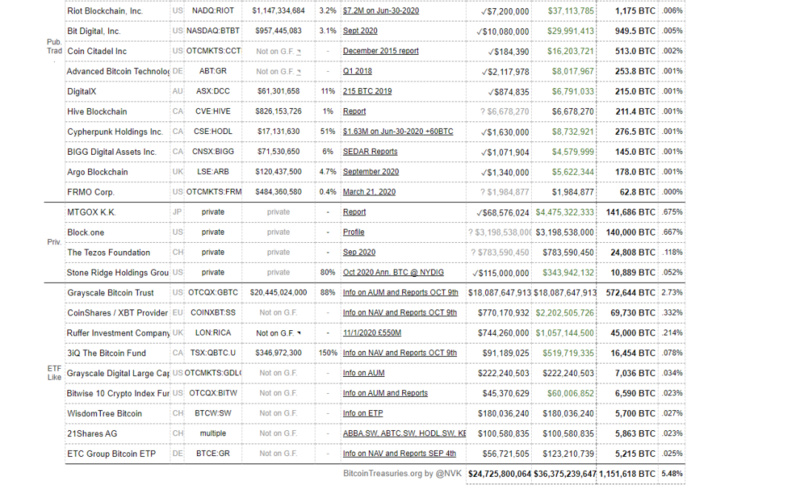Image resolution: width=800 pixels, height=502 pixels.
Task: Open MTGOX K.K.'s Report link
Action: (354, 212)
